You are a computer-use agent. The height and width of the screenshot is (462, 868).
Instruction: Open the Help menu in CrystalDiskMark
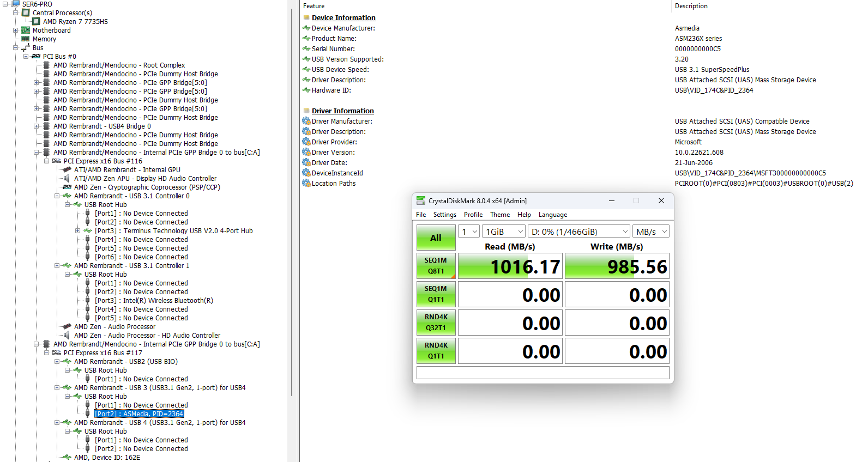point(524,215)
